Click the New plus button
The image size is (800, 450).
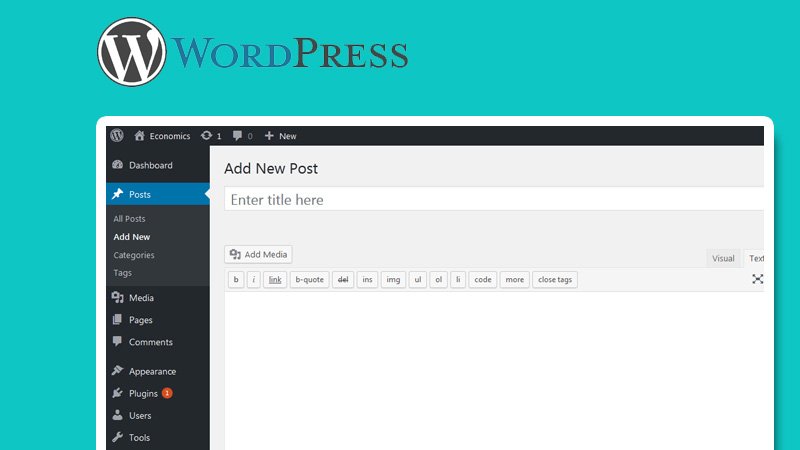point(280,136)
